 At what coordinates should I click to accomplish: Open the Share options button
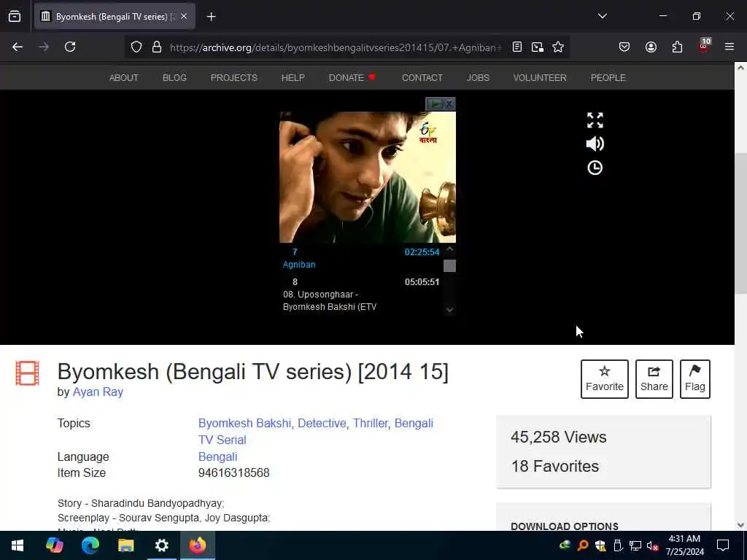pos(654,379)
